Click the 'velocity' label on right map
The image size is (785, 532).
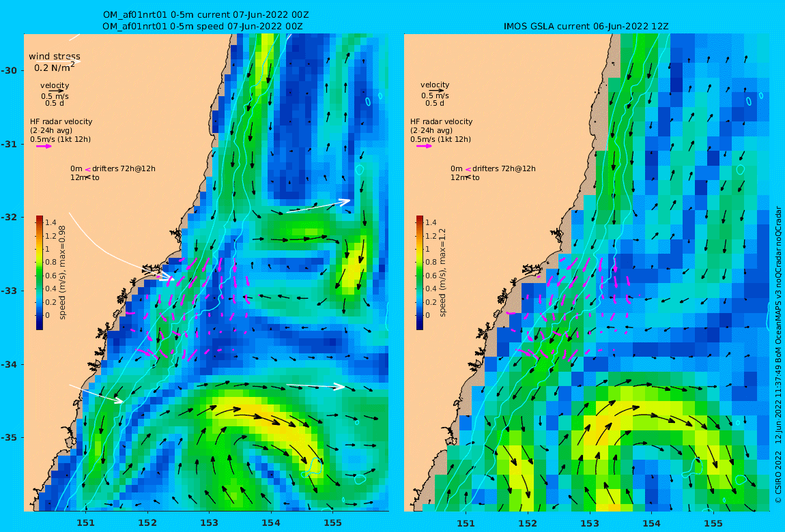click(435, 85)
